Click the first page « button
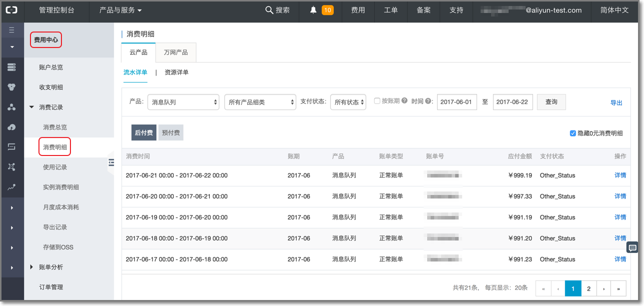644x306 pixels. 543,288
